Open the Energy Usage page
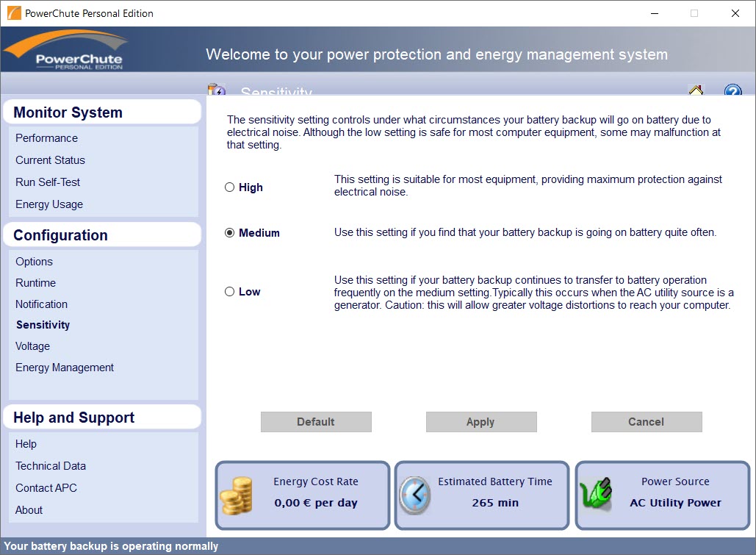 coord(49,204)
